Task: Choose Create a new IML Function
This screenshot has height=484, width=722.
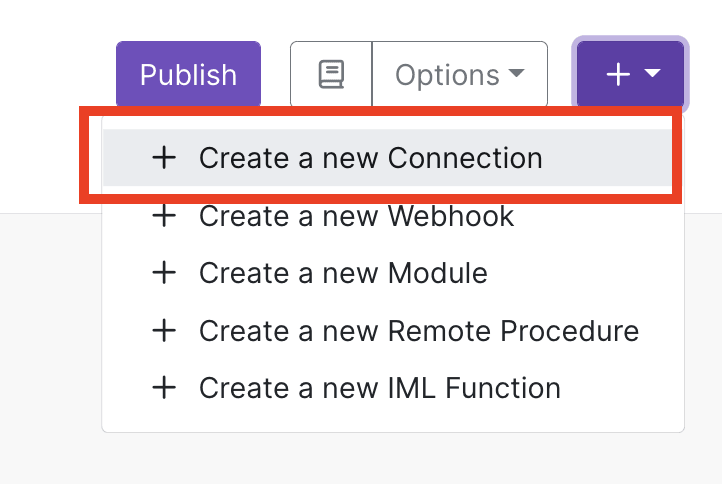Action: (x=379, y=387)
